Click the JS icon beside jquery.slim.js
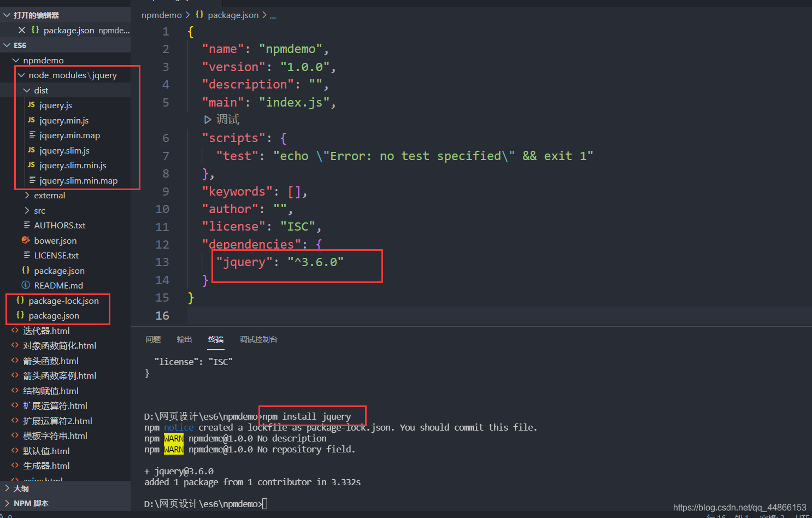The height and width of the screenshot is (518, 812). tap(32, 150)
